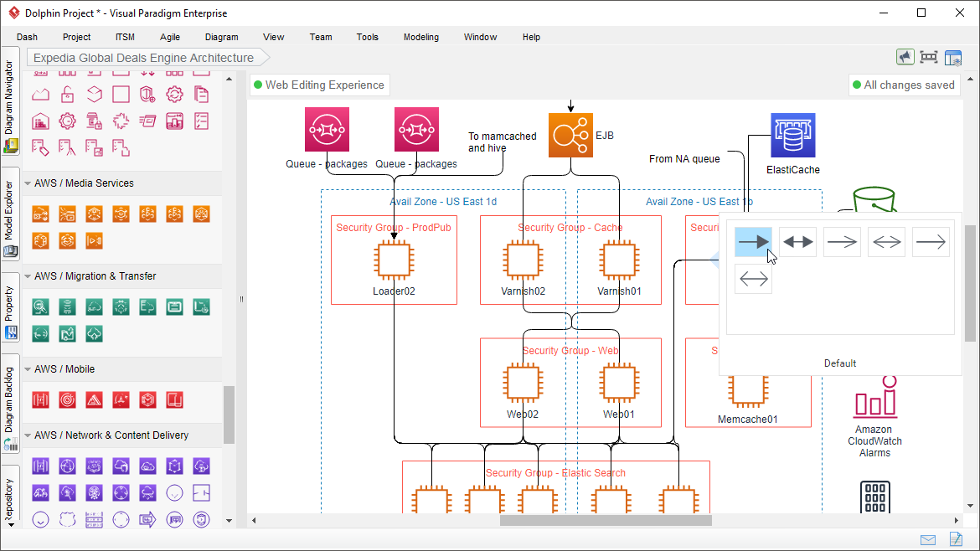Click the palette scroll down arrow
Image resolution: width=980 pixels, height=551 pixels.
[x=229, y=520]
